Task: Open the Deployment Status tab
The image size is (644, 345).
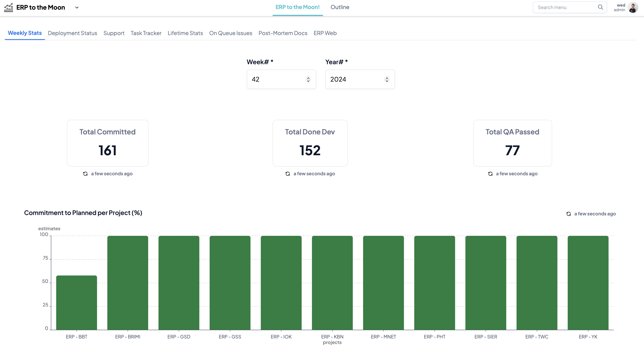Action: pyautogui.click(x=72, y=33)
